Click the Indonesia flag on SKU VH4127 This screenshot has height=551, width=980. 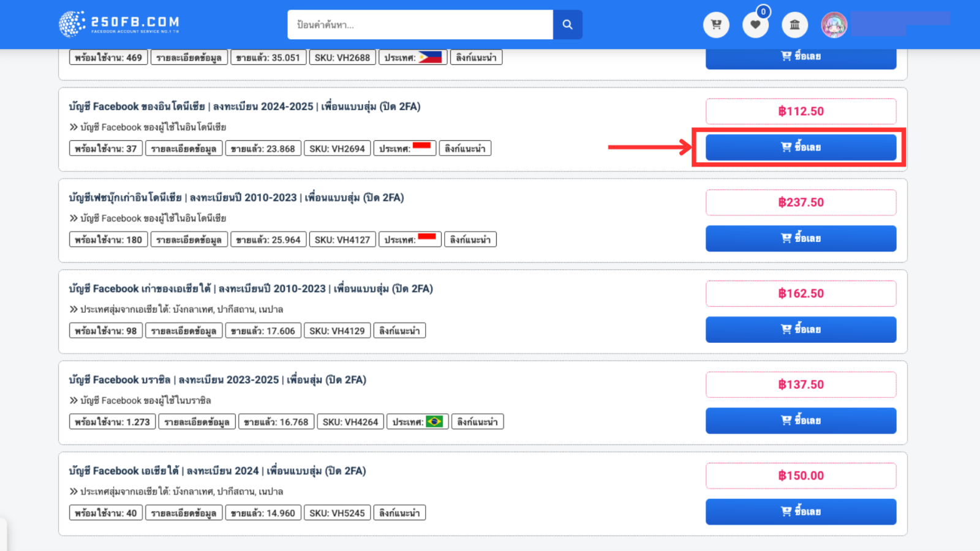427,238
